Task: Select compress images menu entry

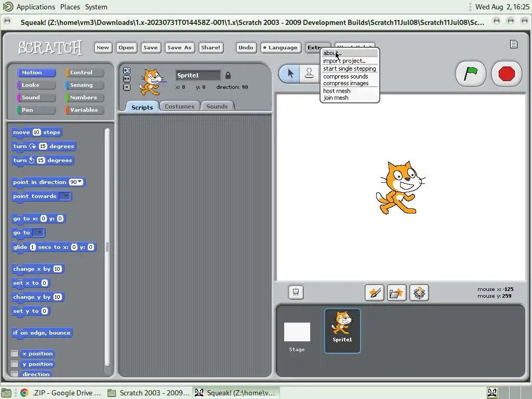Action: tap(350, 83)
